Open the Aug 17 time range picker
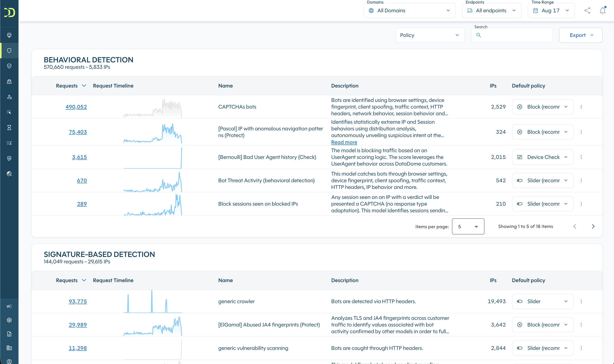614x364 pixels. [551, 11]
